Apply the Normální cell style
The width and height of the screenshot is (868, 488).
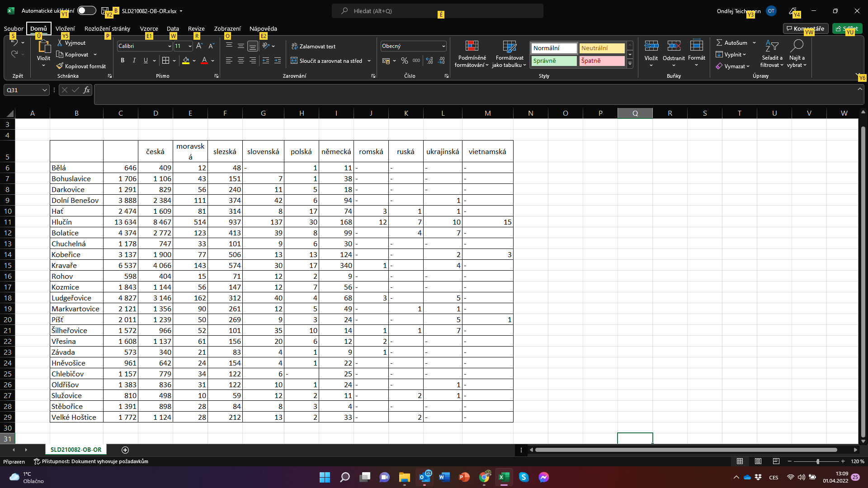point(554,48)
